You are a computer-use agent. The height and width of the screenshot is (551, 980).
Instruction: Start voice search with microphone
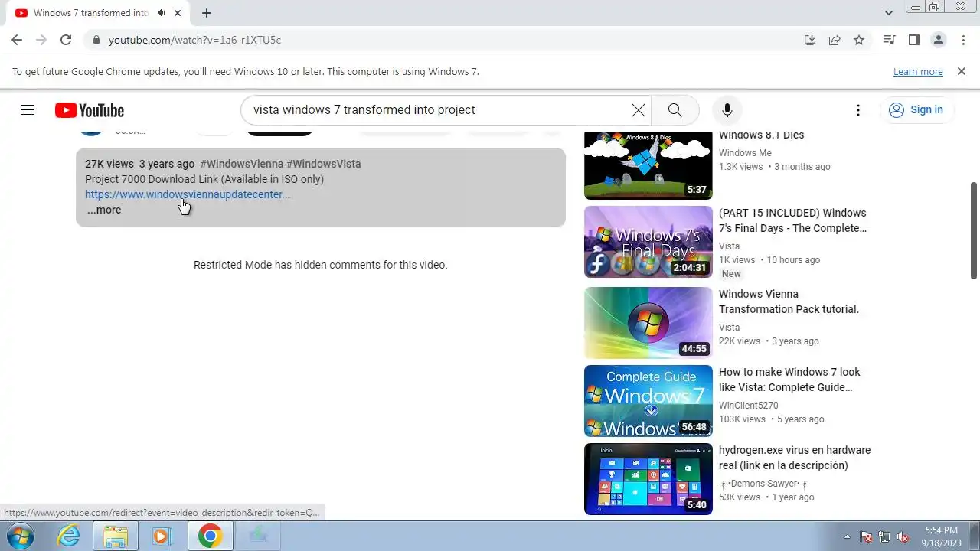(x=727, y=110)
